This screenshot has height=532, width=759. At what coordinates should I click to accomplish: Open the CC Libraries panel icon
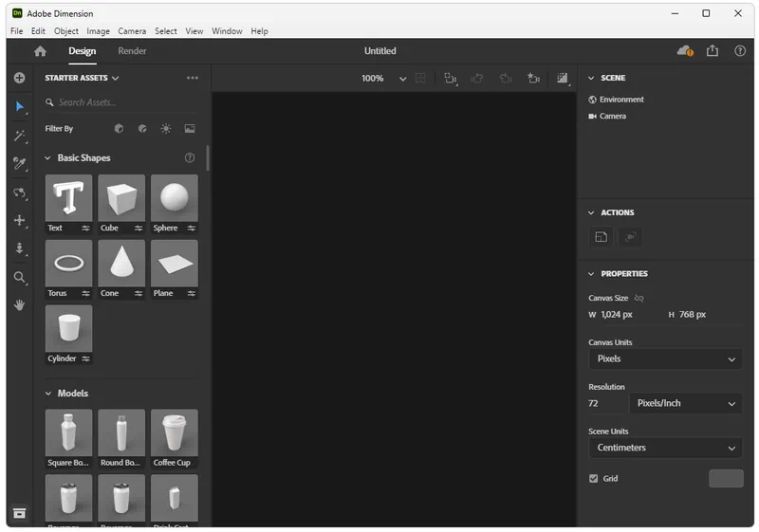[x=19, y=514]
